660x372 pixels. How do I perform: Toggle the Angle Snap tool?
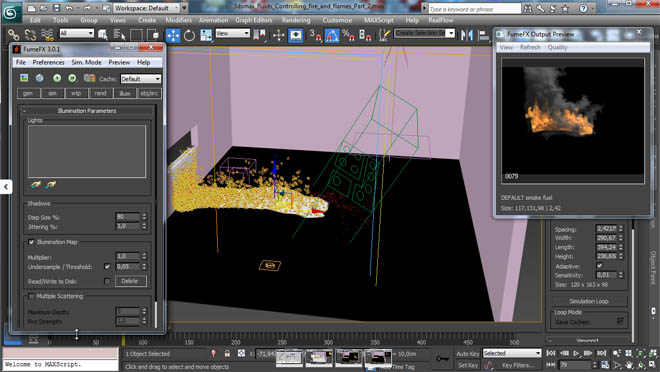(x=332, y=35)
